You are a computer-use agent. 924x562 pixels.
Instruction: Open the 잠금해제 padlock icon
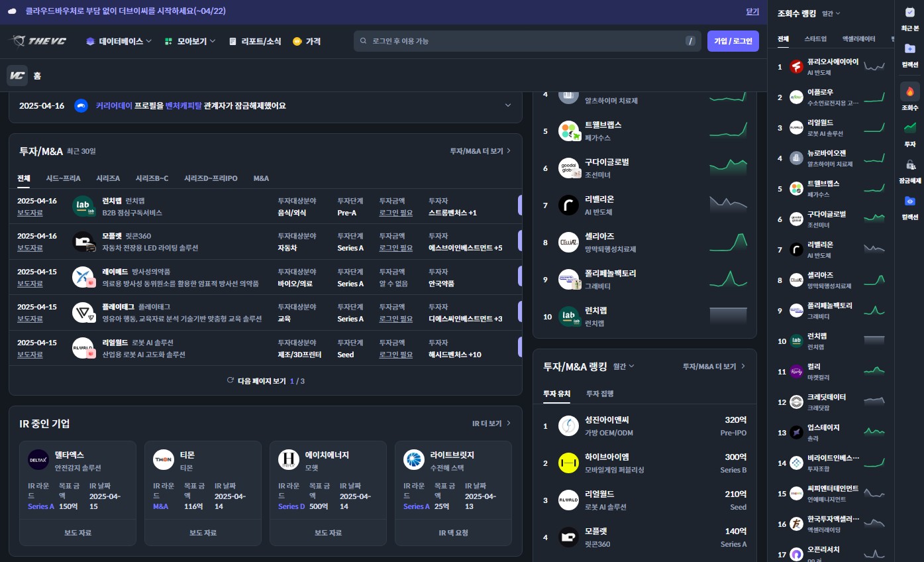(x=910, y=165)
